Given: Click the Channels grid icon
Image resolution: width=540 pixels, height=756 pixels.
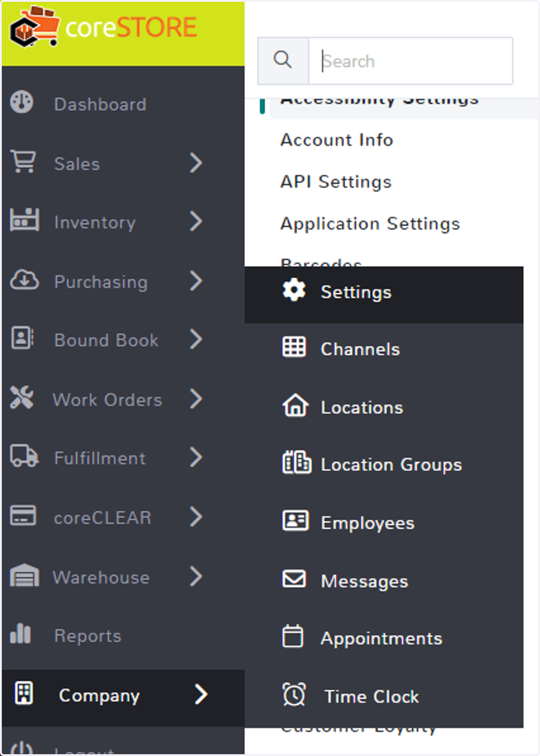Looking at the screenshot, I should (294, 347).
